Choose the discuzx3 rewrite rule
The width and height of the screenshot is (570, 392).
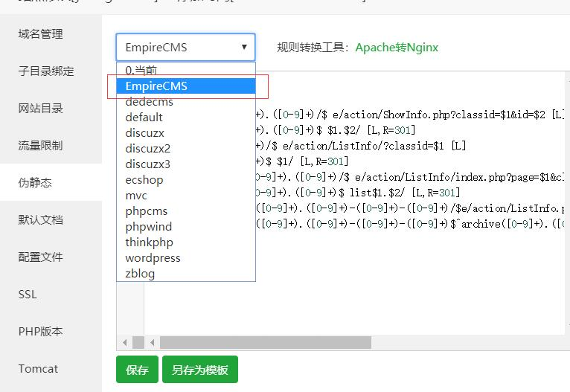147,164
